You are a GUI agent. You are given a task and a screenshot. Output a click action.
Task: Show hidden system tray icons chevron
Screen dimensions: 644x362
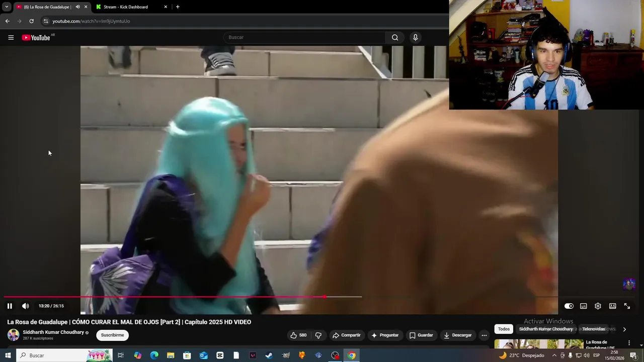click(x=554, y=355)
